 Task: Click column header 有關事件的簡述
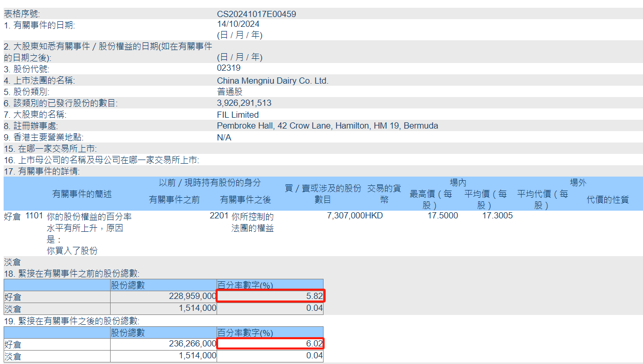[x=82, y=194]
